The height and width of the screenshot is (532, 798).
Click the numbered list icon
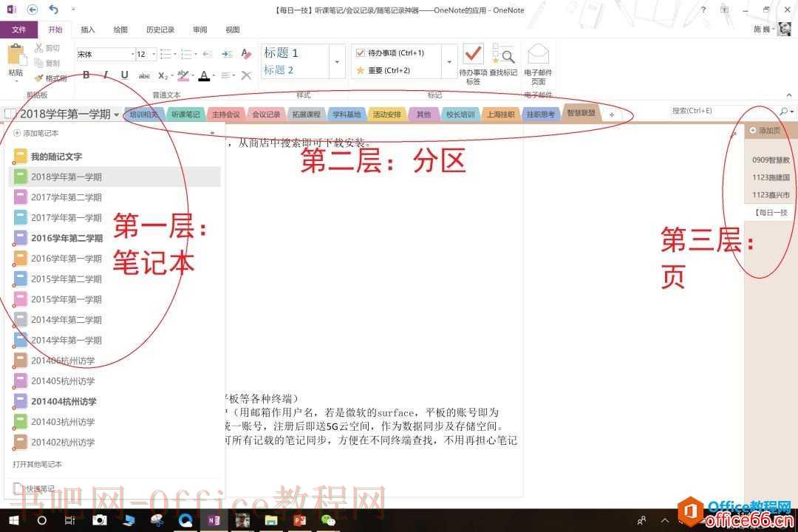tap(186, 53)
